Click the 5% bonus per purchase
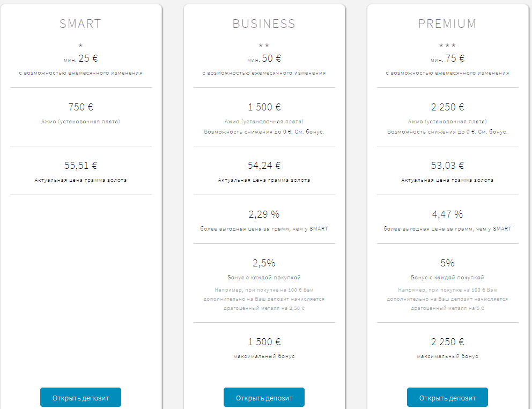532x409 pixels. (447, 263)
